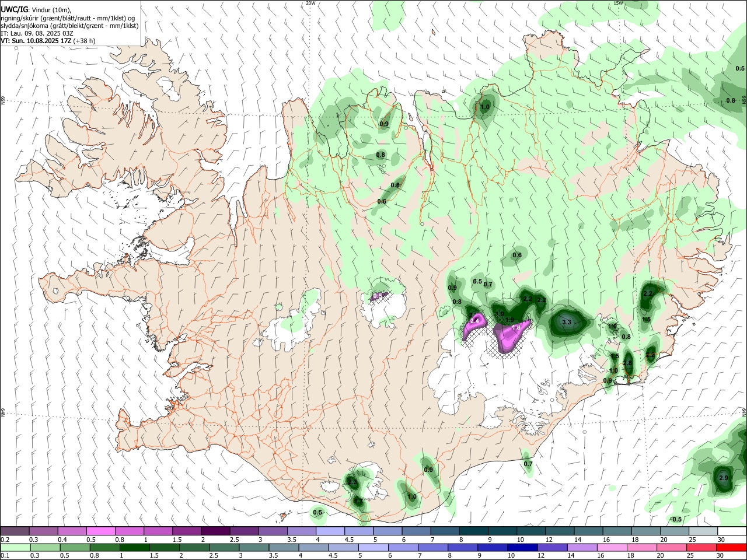Pick the light gray 25–30 snow swatch
The image size is (747, 560).
703,531
